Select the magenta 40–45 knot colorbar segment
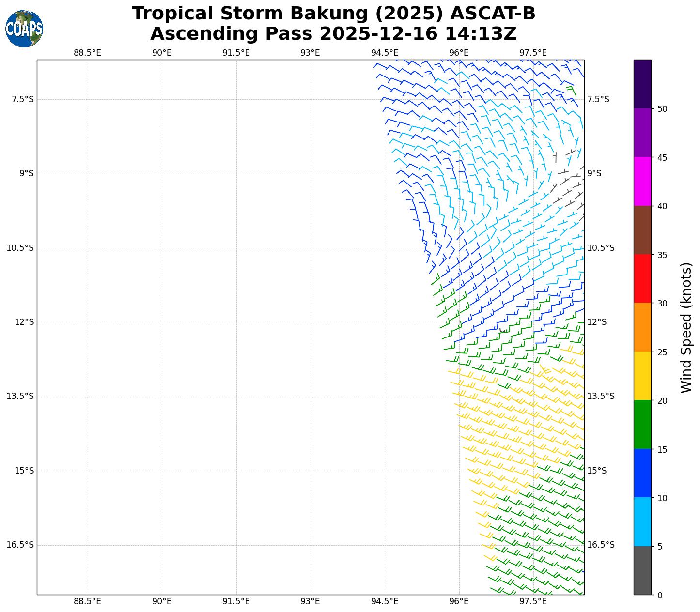 click(x=642, y=181)
